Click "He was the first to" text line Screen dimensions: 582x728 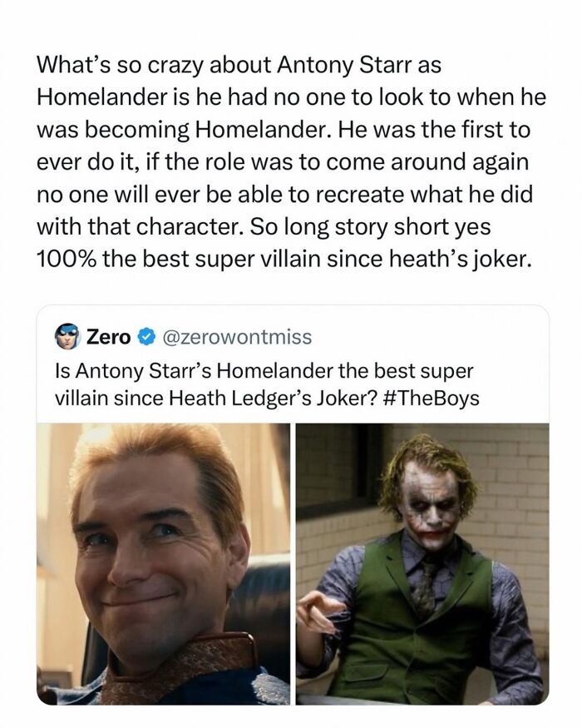[x=433, y=130]
